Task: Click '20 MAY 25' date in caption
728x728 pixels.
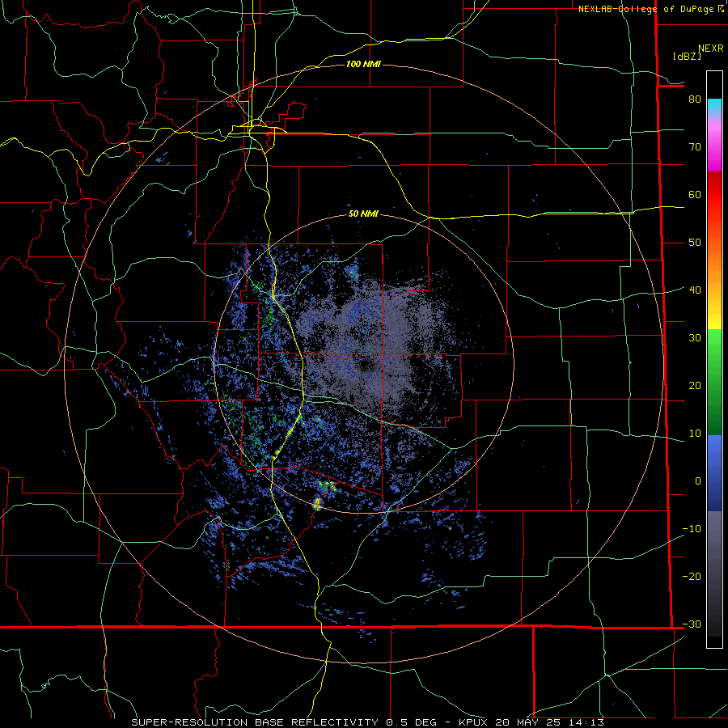Action: 529,722
